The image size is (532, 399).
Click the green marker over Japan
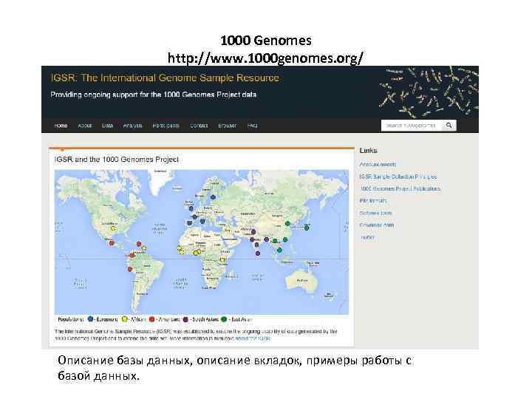pyautogui.click(x=307, y=228)
